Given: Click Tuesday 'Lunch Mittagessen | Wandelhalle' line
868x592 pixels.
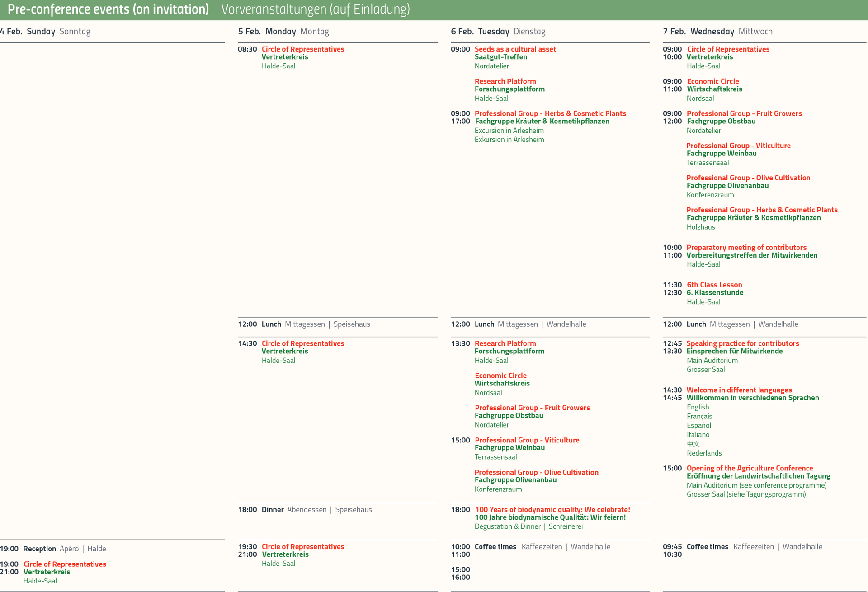Looking at the screenshot, I should (x=530, y=324).
